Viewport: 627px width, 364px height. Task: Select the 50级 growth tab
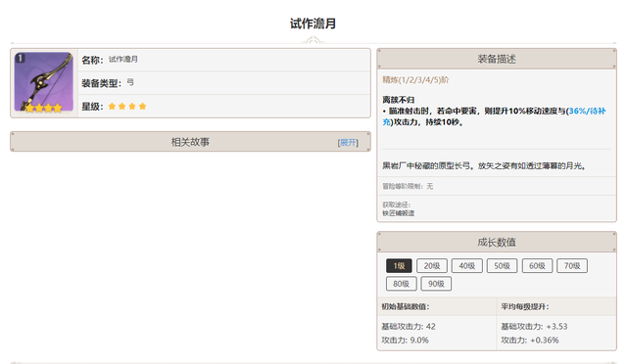pos(502,266)
